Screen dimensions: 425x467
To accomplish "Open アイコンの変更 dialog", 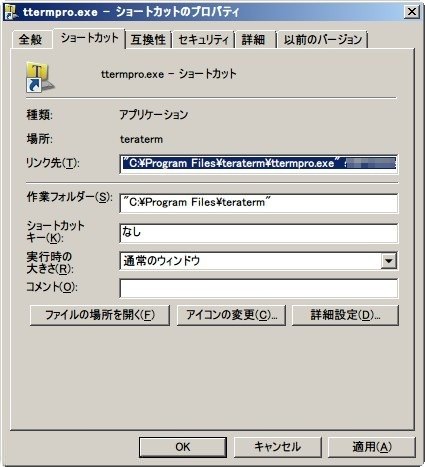I will coord(231,315).
